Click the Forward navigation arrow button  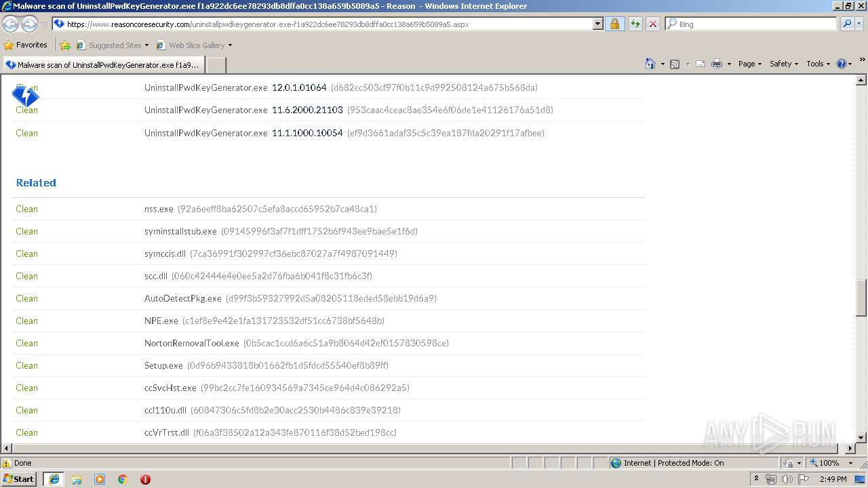click(x=29, y=24)
